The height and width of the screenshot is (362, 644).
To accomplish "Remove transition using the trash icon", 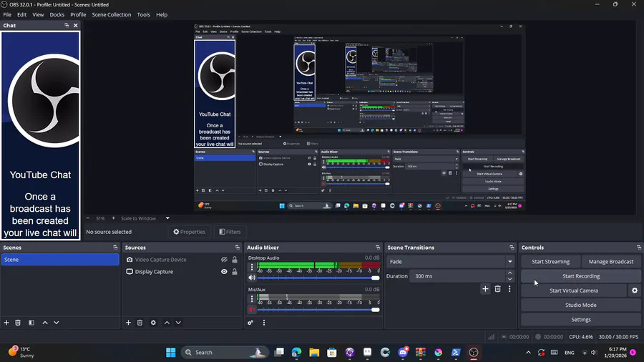I will pyautogui.click(x=497, y=289).
